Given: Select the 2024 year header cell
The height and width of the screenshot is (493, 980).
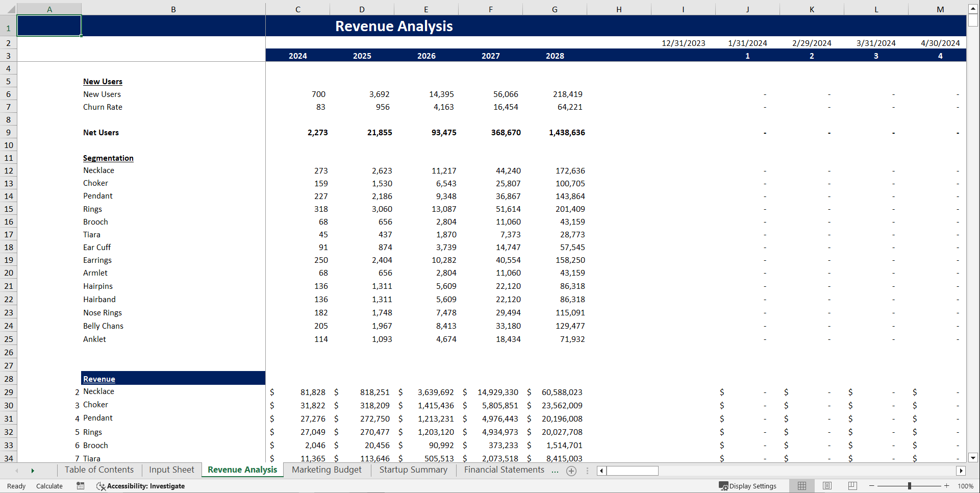Looking at the screenshot, I should click(x=298, y=56).
